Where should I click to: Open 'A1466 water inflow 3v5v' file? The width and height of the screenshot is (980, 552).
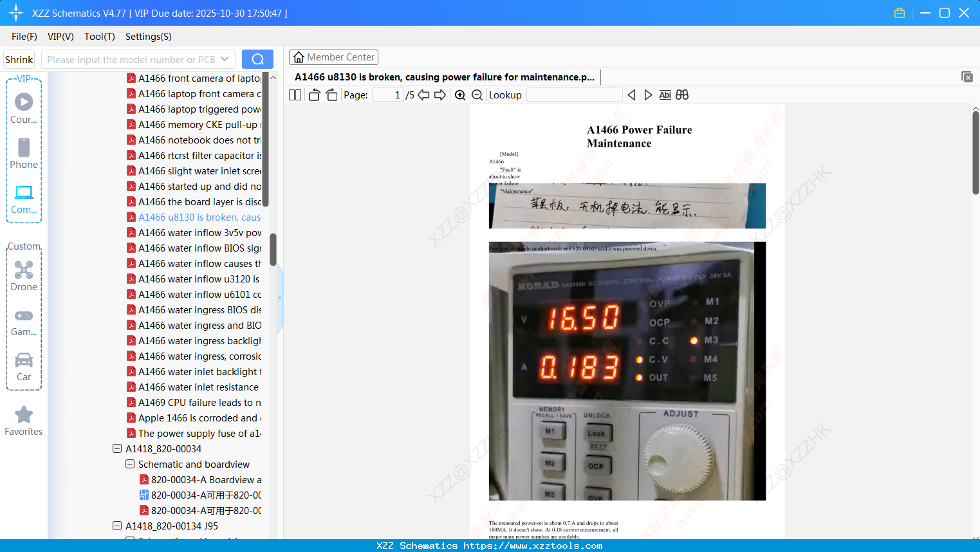(x=194, y=232)
